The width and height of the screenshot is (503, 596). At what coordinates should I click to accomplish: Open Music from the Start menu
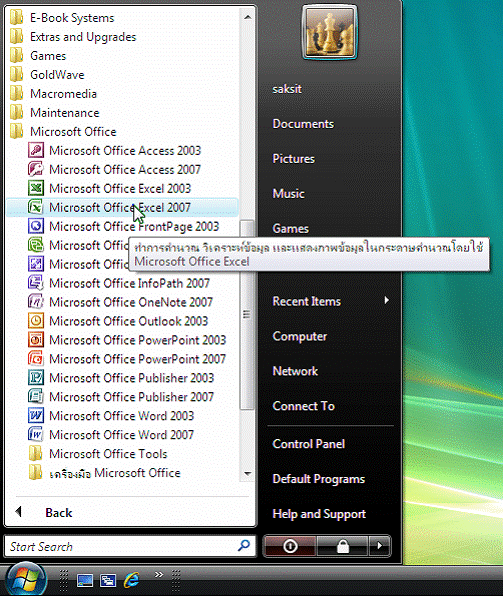(288, 194)
